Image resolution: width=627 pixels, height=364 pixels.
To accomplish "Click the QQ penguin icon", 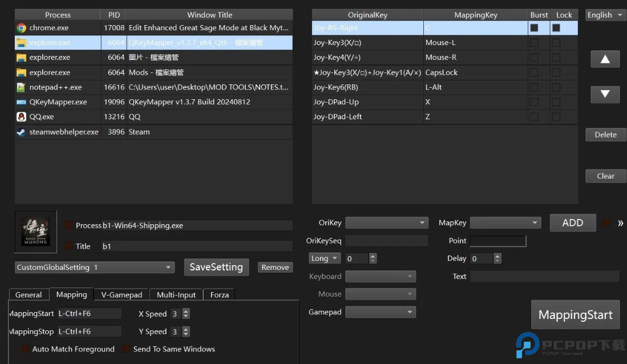I will coord(21,117).
